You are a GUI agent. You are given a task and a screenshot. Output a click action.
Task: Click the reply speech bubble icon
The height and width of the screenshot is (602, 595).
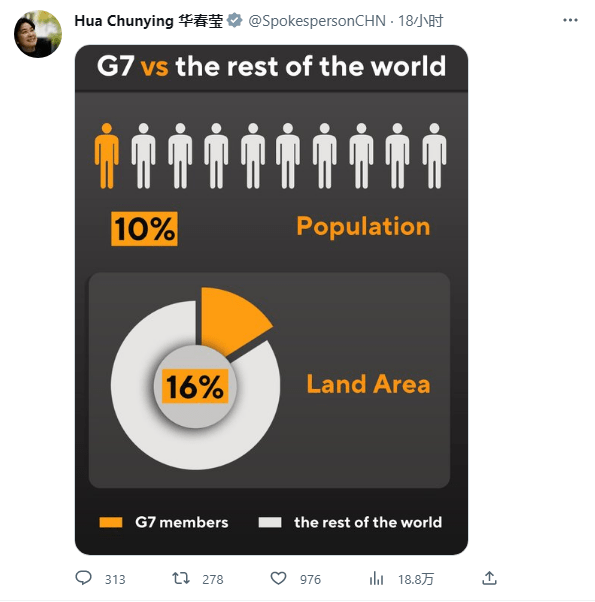coord(83,578)
